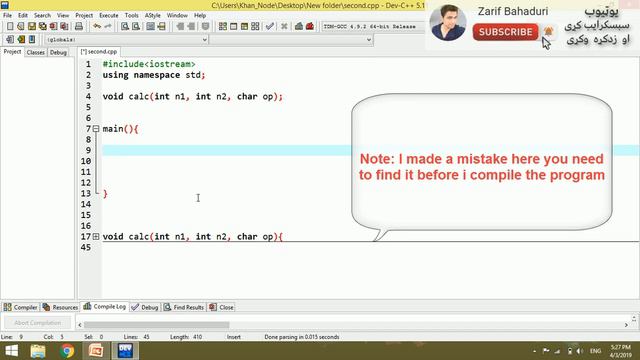Open File Explorer from the taskbar
640x360 pixels.
[x=38, y=351]
